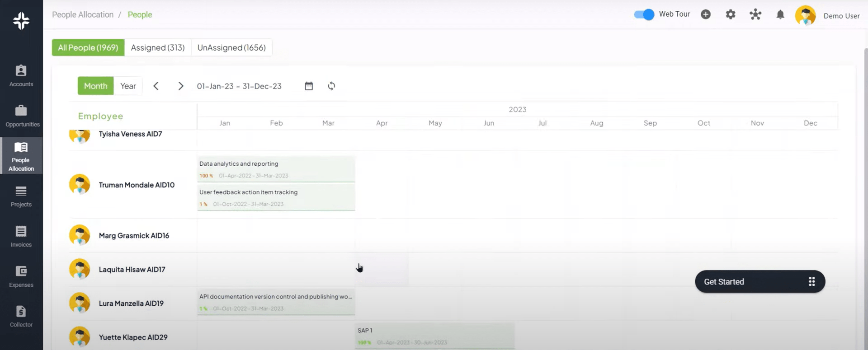This screenshot has width=868, height=350.
Task: Open the Invoices sidebar item
Action: [x=21, y=236]
